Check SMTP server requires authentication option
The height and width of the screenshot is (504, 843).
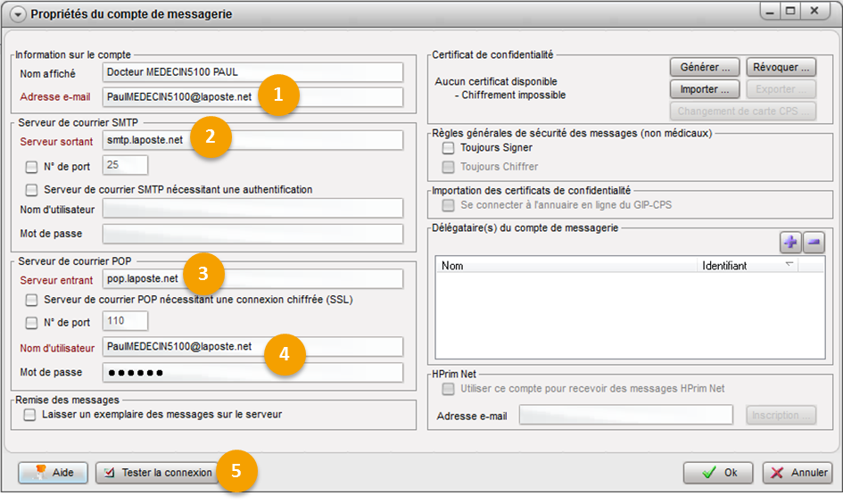tap(32, 189)
